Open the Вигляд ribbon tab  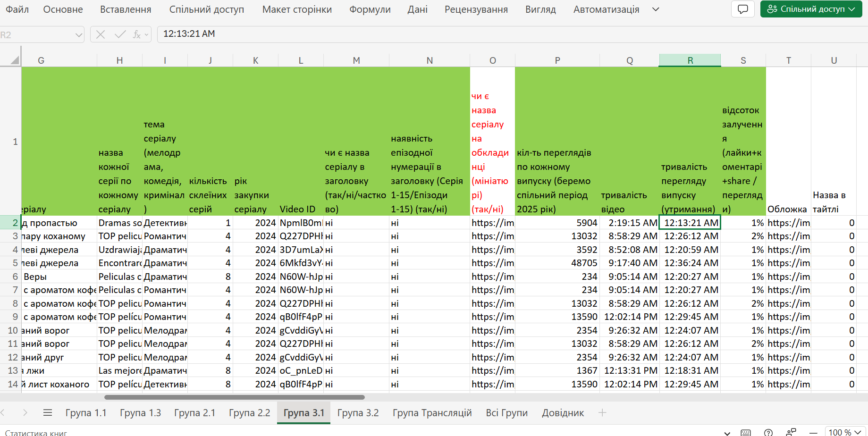[x=540, y=9]
